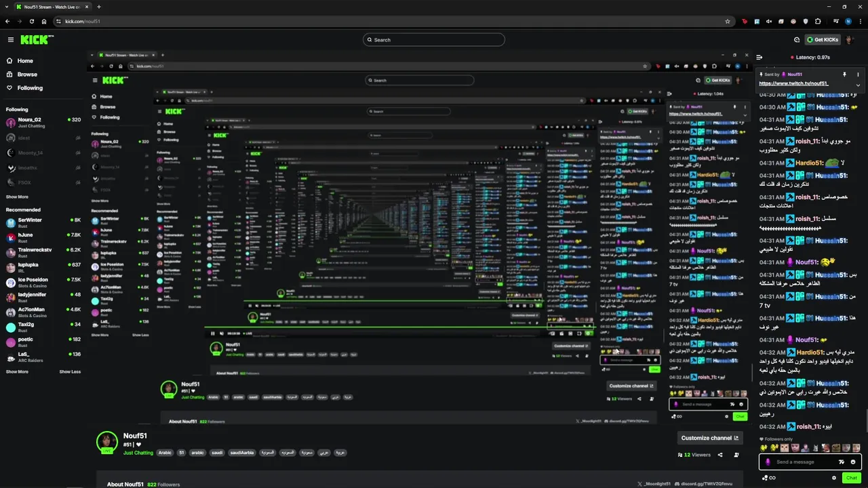Open LeS_ ARC Raiders channel
Screen dimensions: 868x488
click(x=43, y=357)
